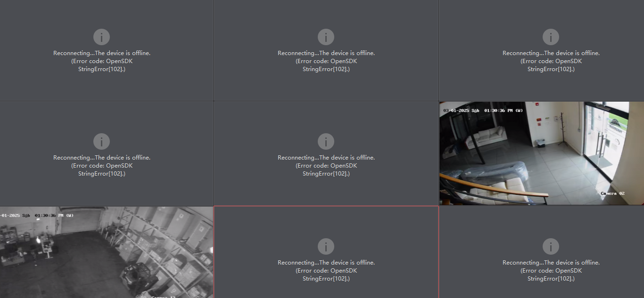
Task: Select the grayscale warehouse forklift live feed
Action: pyautogui.click(x=107, y=252)
